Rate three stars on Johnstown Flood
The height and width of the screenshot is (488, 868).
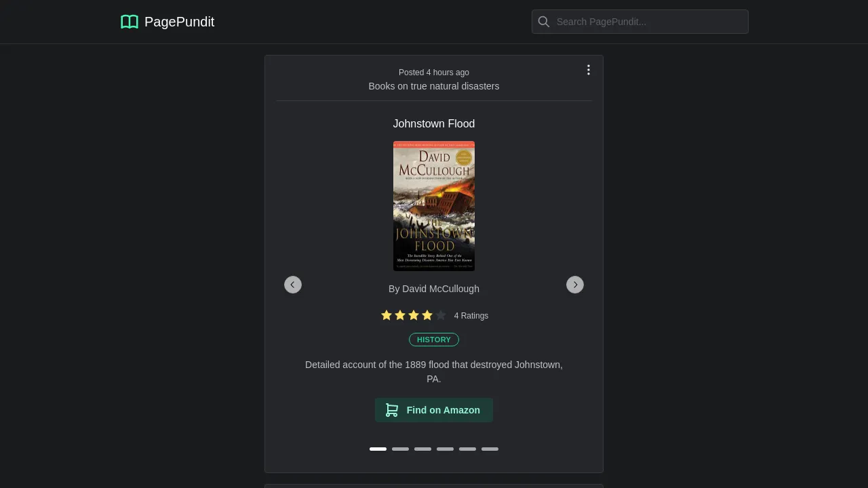pos(414,315)
